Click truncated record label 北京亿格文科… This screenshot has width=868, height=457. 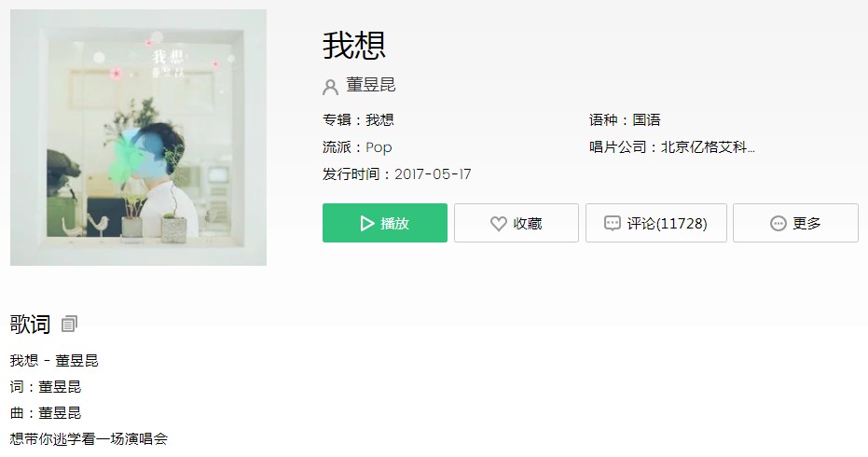pyautogui.click(x=708, y=146)
